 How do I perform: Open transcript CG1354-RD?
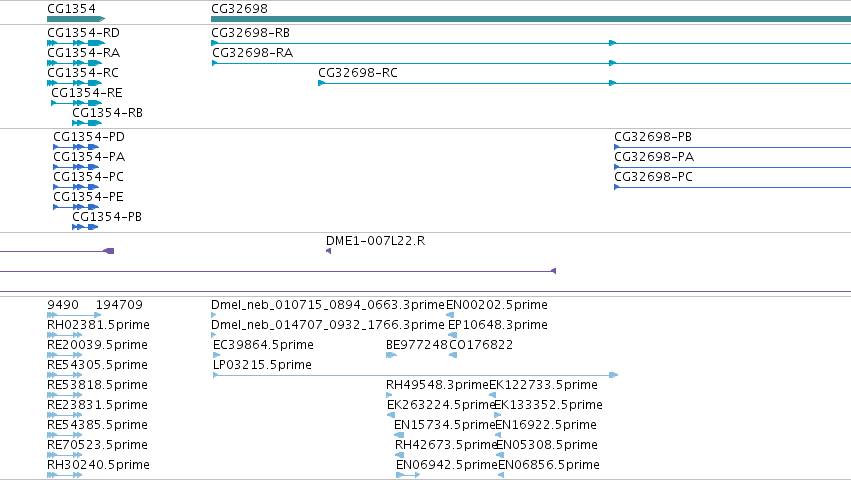[x=84, y=33]
